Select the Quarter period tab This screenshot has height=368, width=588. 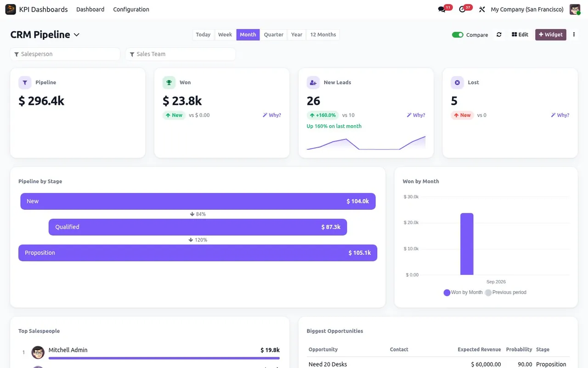274,34
